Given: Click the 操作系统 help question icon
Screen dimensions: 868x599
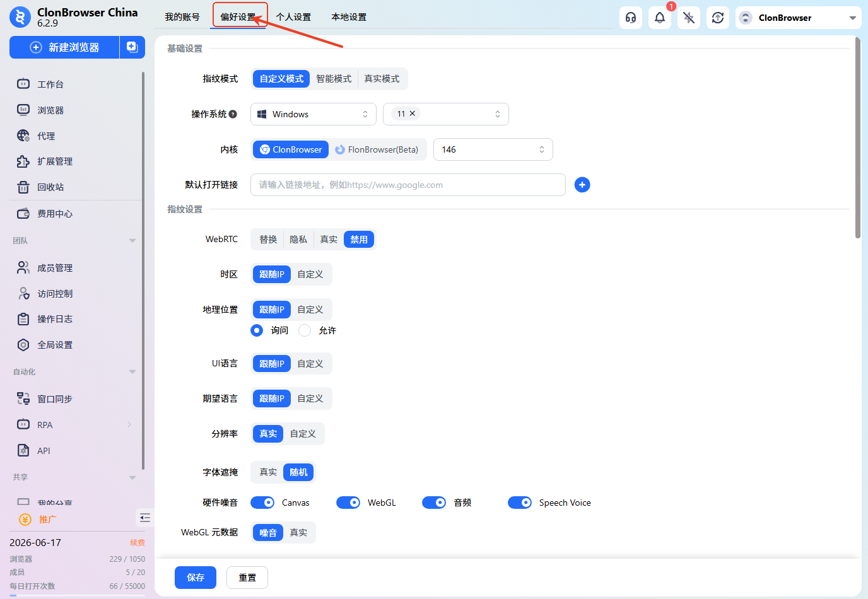Looking at the screenshot, I should (233, 114).
